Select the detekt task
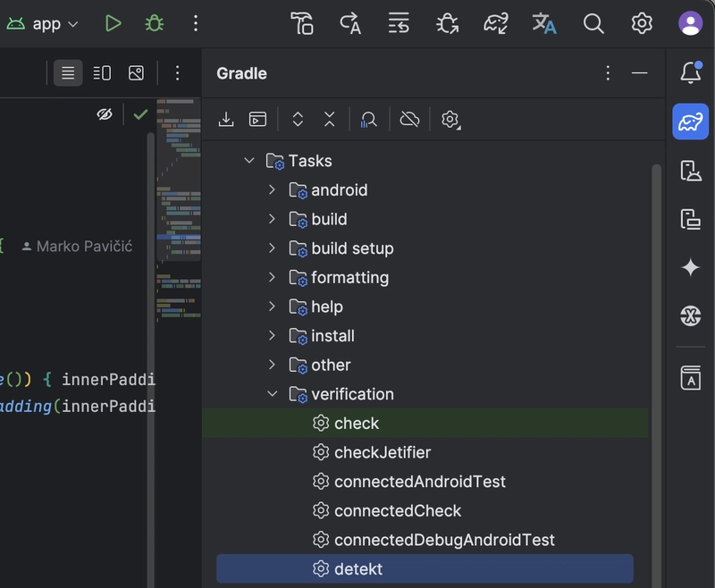715x588 pixels. pyautogui.click(x=425, y=569)
